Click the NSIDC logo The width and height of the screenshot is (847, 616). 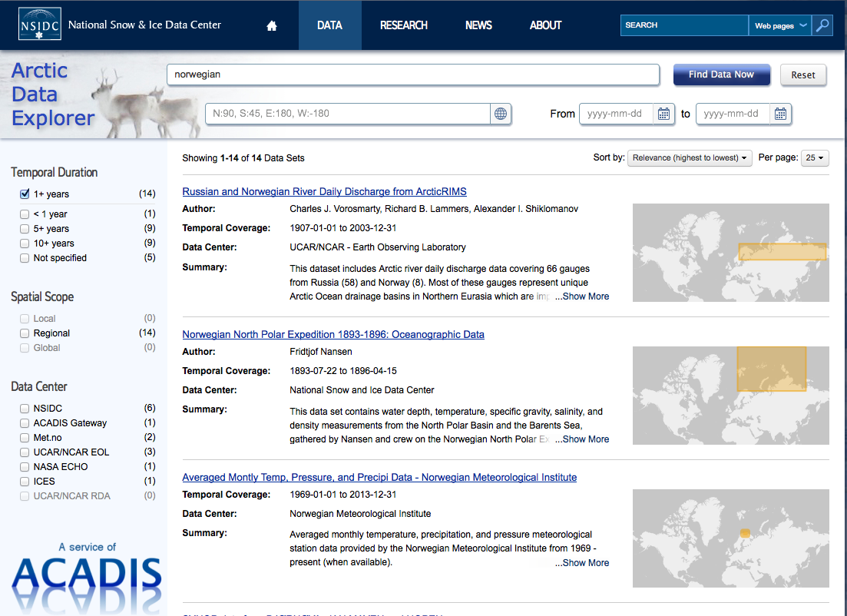[38, 25]
